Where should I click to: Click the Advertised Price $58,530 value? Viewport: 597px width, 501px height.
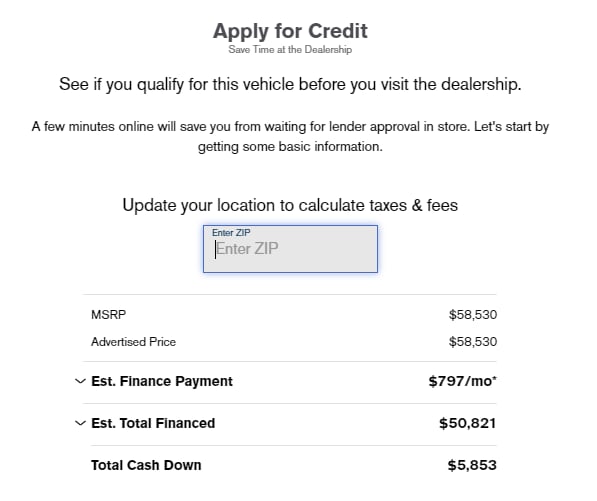tap(473, 341)
